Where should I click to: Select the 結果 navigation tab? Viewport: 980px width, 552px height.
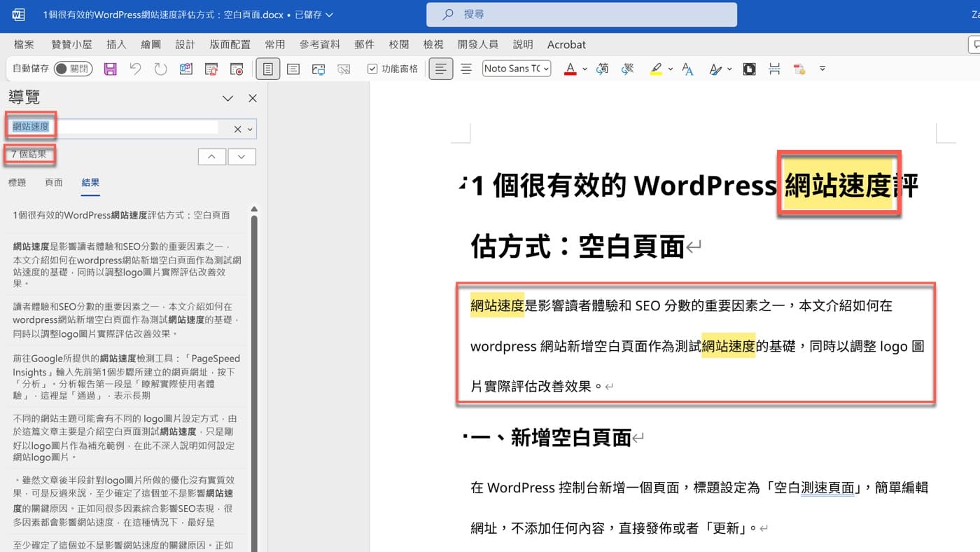coord(90,183)
